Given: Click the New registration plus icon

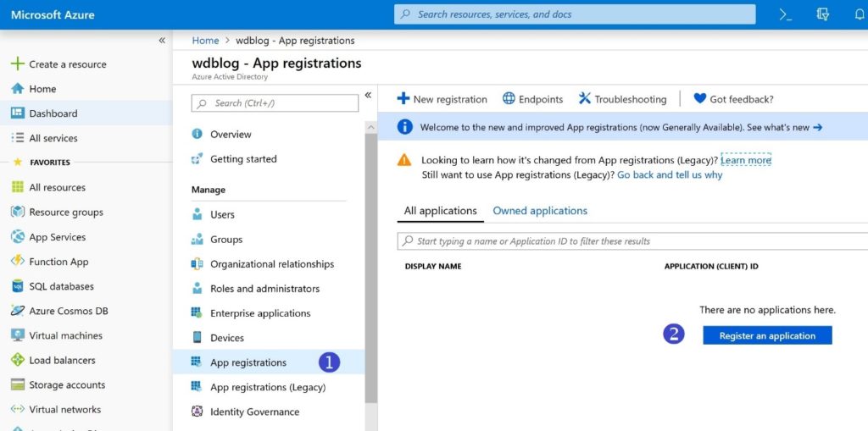Looking at the screenshot, I should tap(403, 99).
